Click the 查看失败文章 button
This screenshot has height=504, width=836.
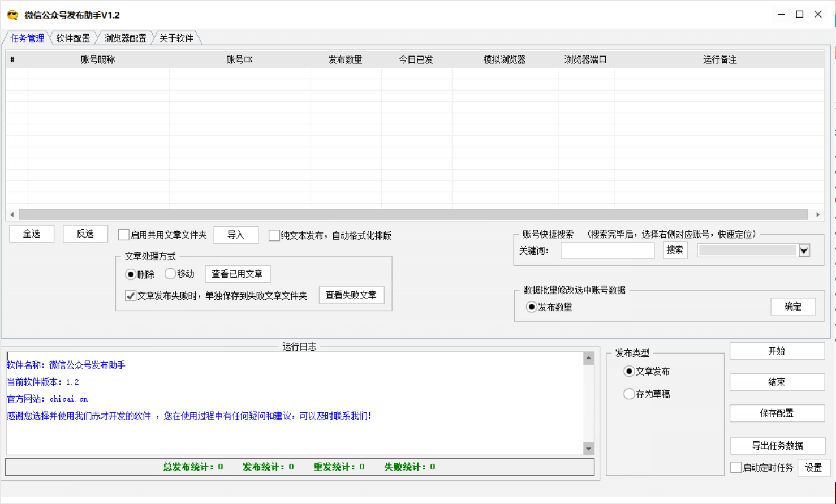click(351, 295)
